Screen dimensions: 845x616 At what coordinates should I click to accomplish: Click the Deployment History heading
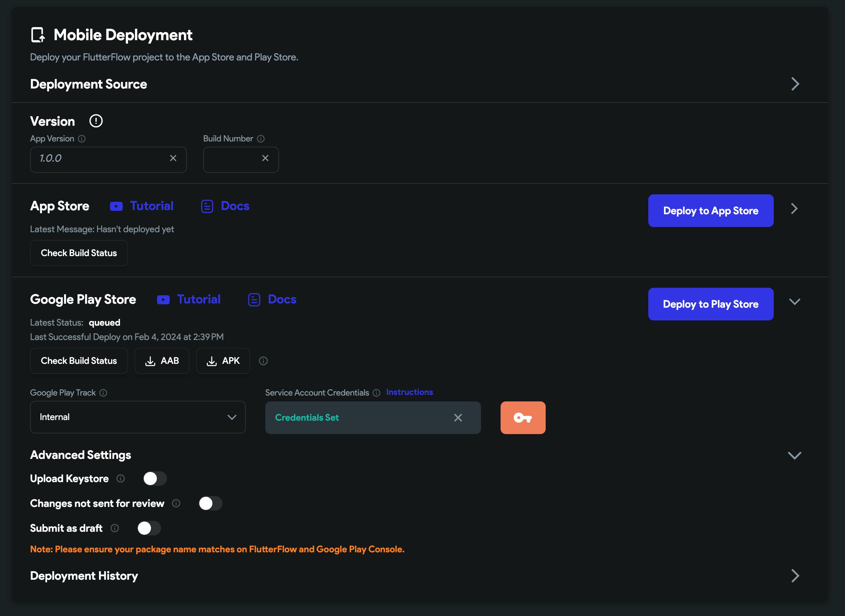84,576
